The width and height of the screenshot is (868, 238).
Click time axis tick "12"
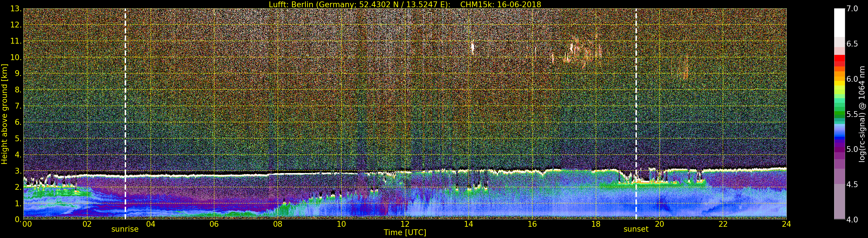[x=405, y=224]
